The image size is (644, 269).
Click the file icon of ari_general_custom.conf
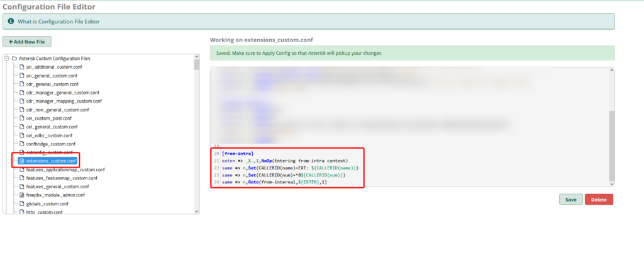coord(22,76)
